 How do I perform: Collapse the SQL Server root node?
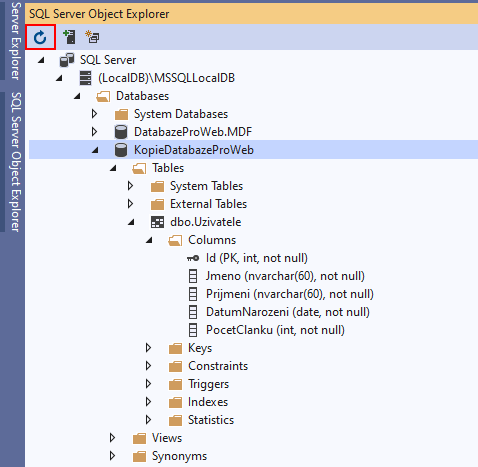coord(41,60)
